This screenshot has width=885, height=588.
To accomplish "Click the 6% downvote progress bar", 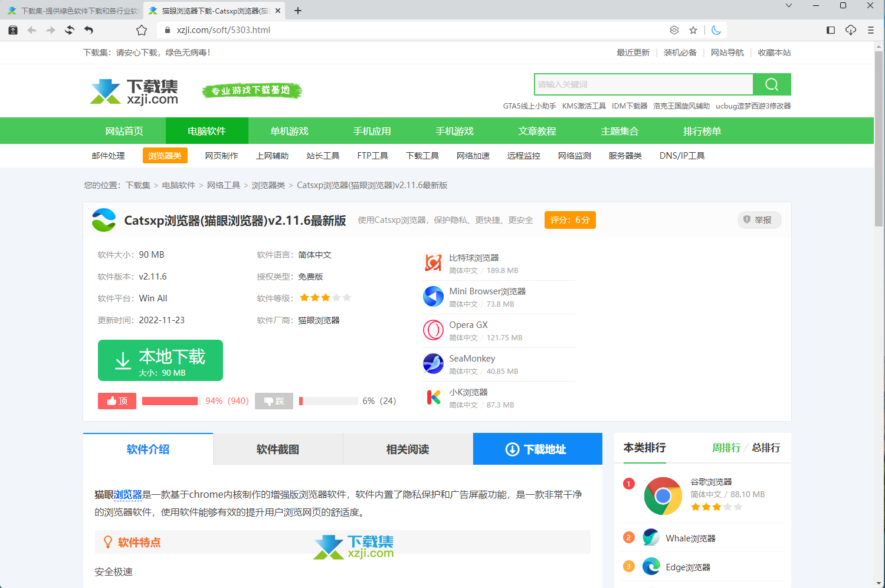I will [x=329, y=401].
